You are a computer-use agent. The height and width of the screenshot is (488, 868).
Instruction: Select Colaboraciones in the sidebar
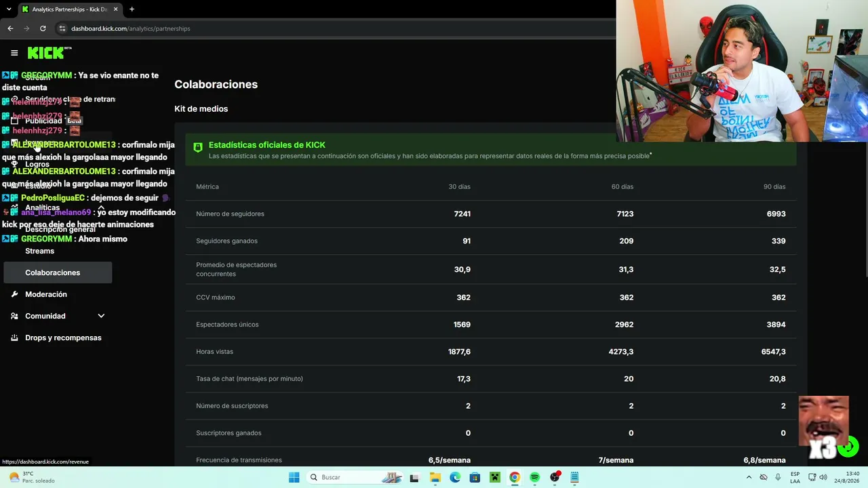pos(58,272)
